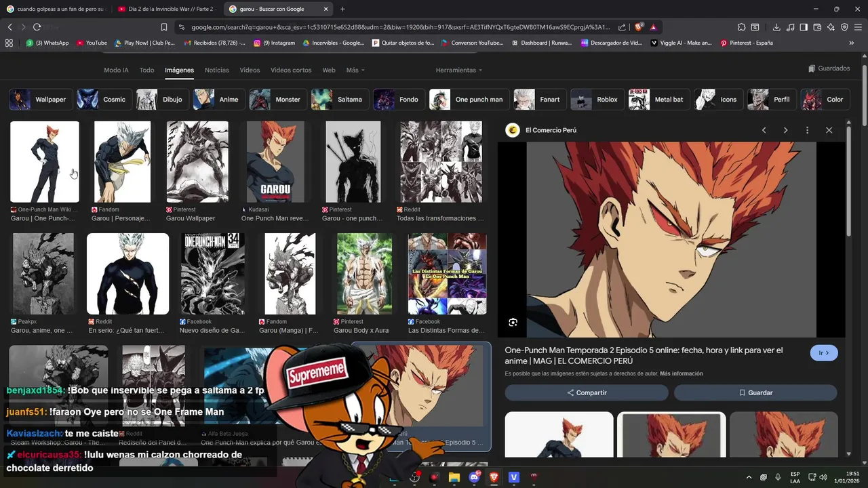Open the Guardados saved items link
868x488 pixels.
tap(829, 68)
